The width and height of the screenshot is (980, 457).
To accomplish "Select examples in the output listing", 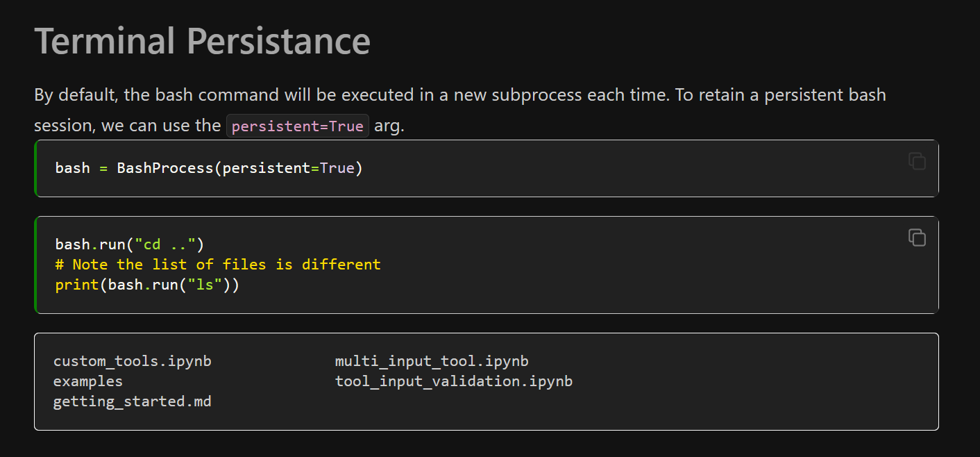I will (88, 381).
